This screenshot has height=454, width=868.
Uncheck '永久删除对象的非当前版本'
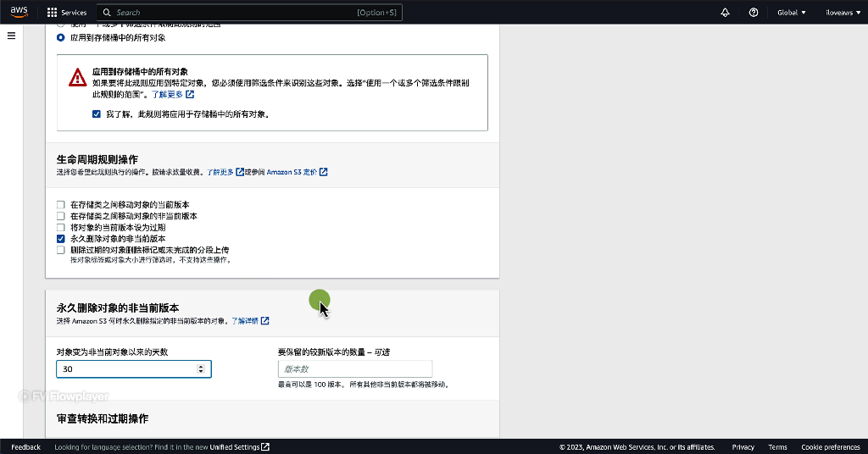pos(61,239)
